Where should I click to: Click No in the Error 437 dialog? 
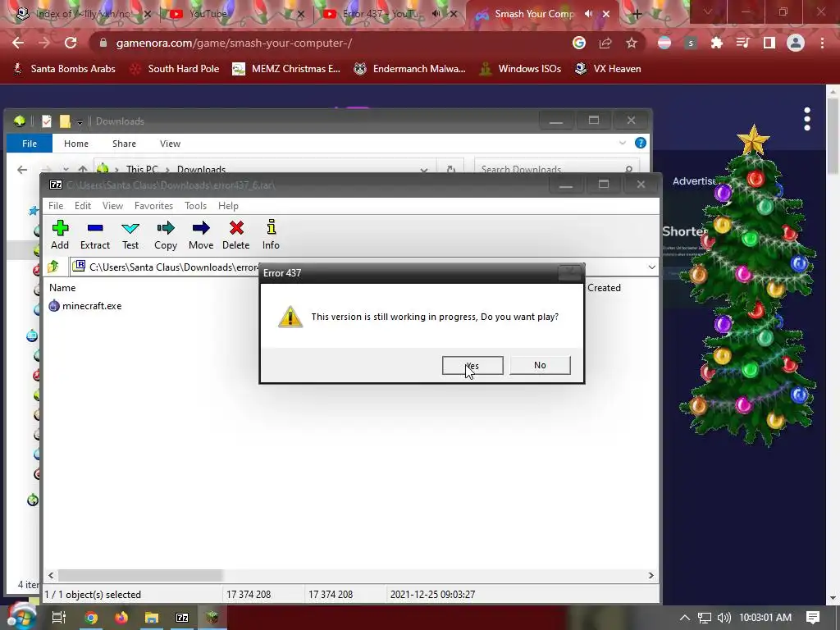[x=540, y=365]
